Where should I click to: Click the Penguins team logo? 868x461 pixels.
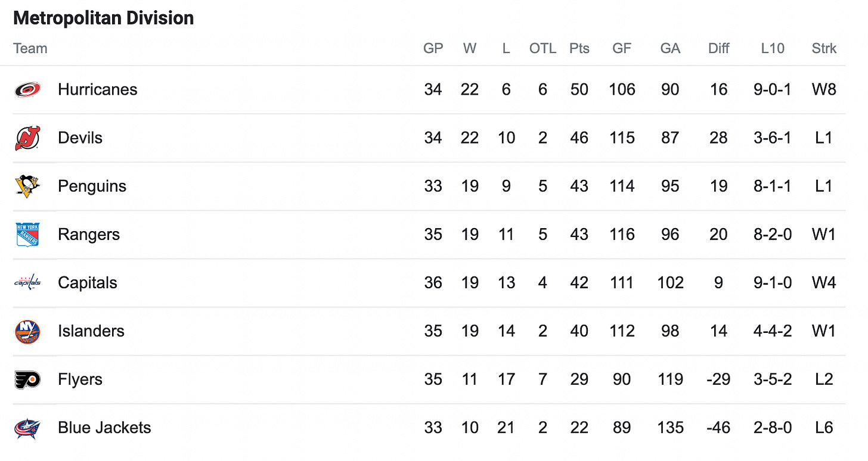(27, 186)
